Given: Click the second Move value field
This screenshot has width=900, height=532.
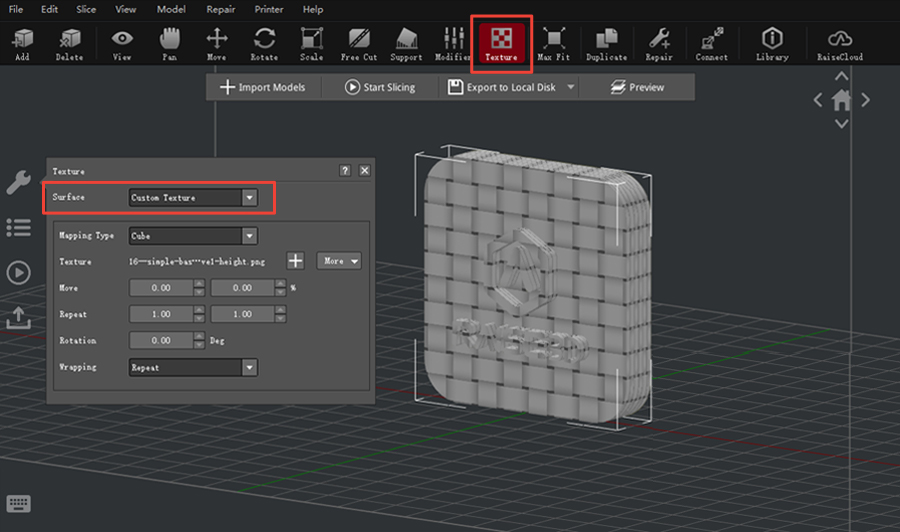Looking at the screenshot, I should (243, 288).
